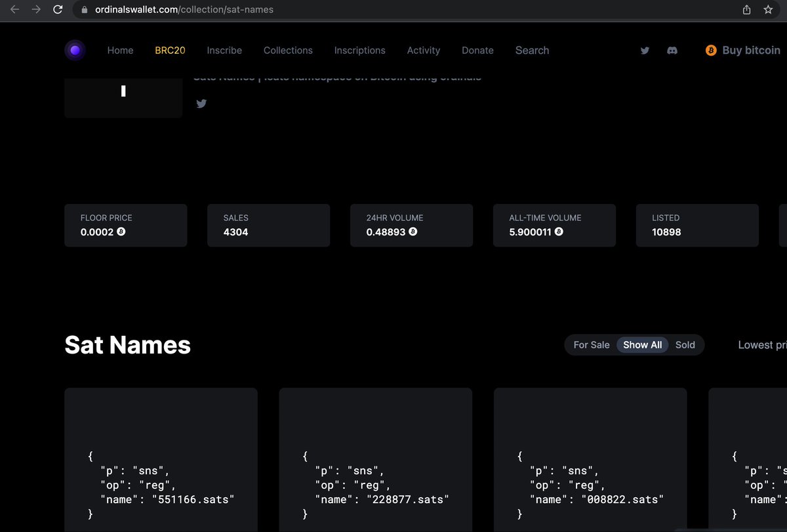This screenshot has width=787, height=532.
Task: Open the Activity nav item
Action: pyautogui.click(x=424, y=51)
